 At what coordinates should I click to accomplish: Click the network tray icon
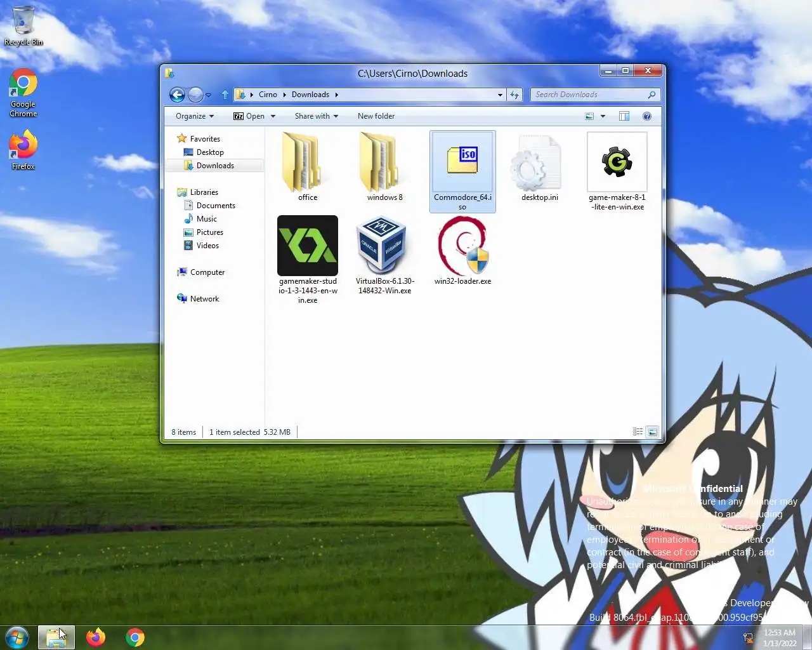(x=748, y=637)
